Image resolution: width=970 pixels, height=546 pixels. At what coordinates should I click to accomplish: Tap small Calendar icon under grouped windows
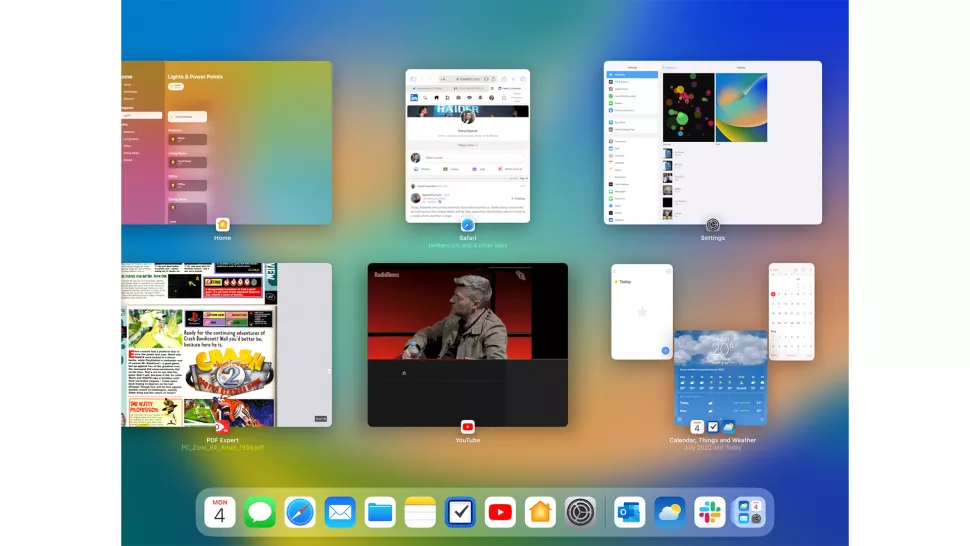[697, 427]
